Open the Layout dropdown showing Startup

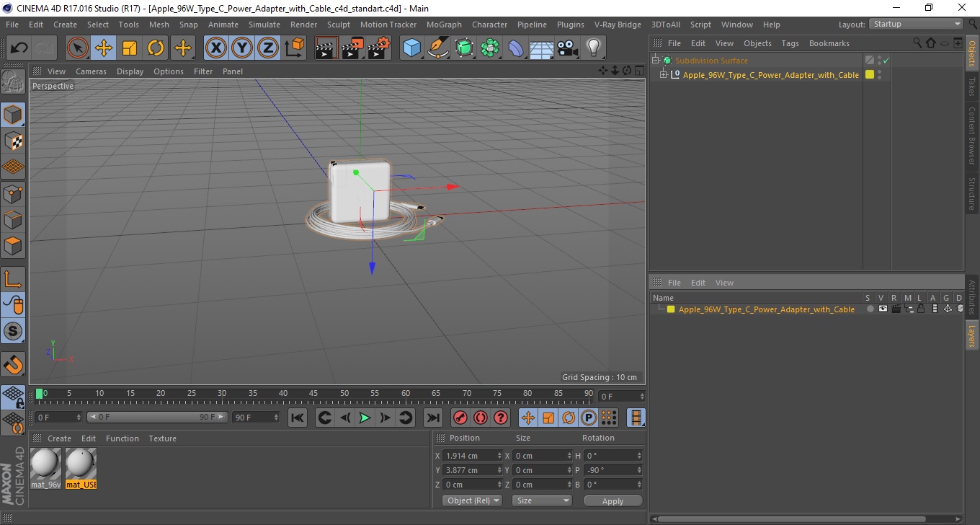[x=916, y=24]
